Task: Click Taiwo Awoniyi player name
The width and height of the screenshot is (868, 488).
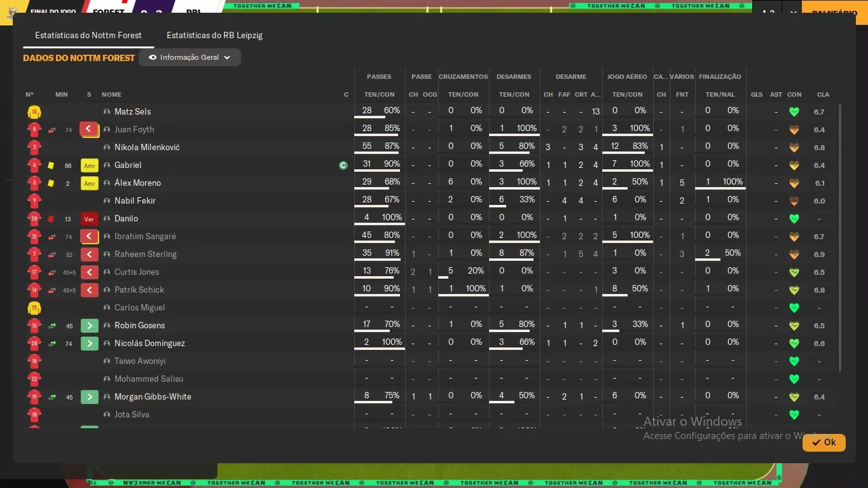Action: [140, 361]
